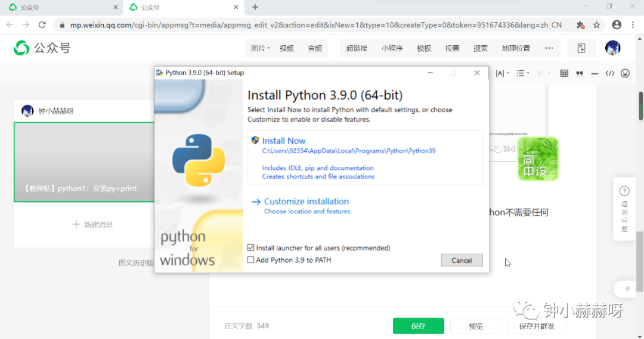The height and width of the screenshot is (339, 644).
Task: Insert 音频 from toolbar
Action: click(315, 48)
